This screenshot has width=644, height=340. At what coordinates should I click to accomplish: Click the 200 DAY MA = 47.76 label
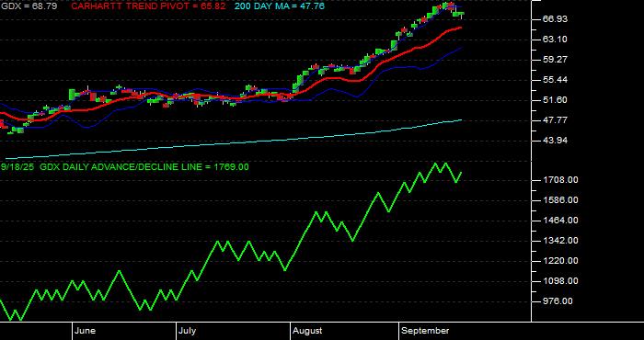click(x=280, y=6)
